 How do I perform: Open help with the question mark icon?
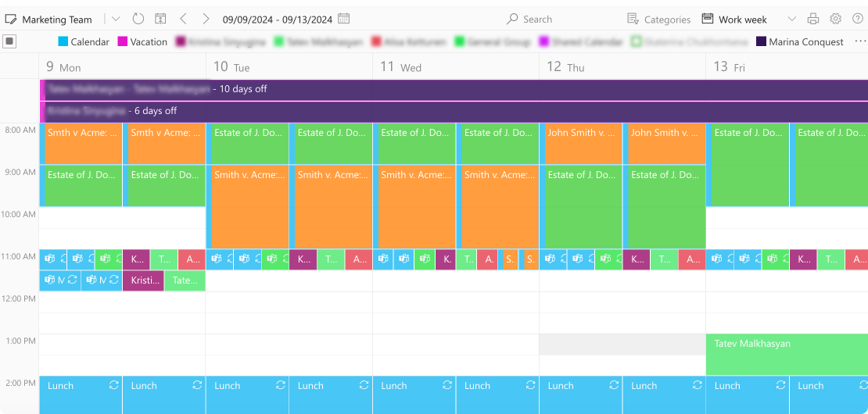[858, 19]
